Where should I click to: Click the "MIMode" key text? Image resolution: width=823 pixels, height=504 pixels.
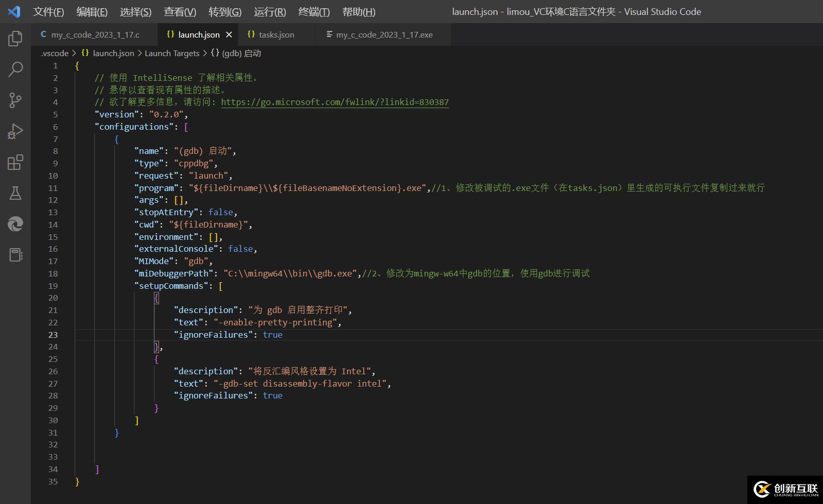pyautogui.click(x=154, y=261)
